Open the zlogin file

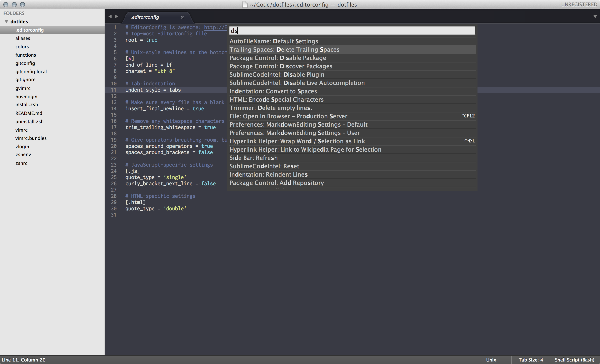click(22, 146)
